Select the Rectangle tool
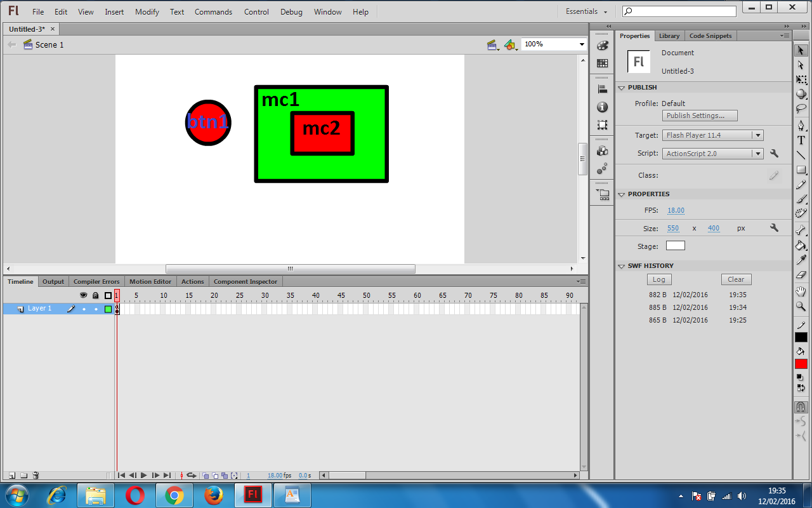The height and width of the screenshot is (508, 812). click(801, 170)
